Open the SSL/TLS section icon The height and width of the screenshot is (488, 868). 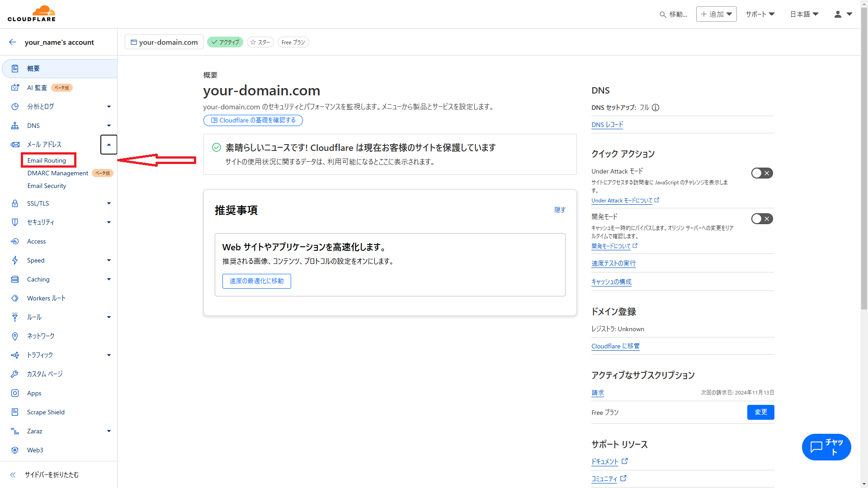15,203
